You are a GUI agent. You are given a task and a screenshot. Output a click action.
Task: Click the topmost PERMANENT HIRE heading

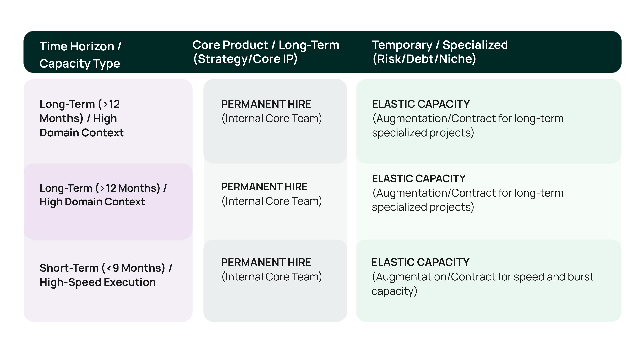tap(266, 104)
